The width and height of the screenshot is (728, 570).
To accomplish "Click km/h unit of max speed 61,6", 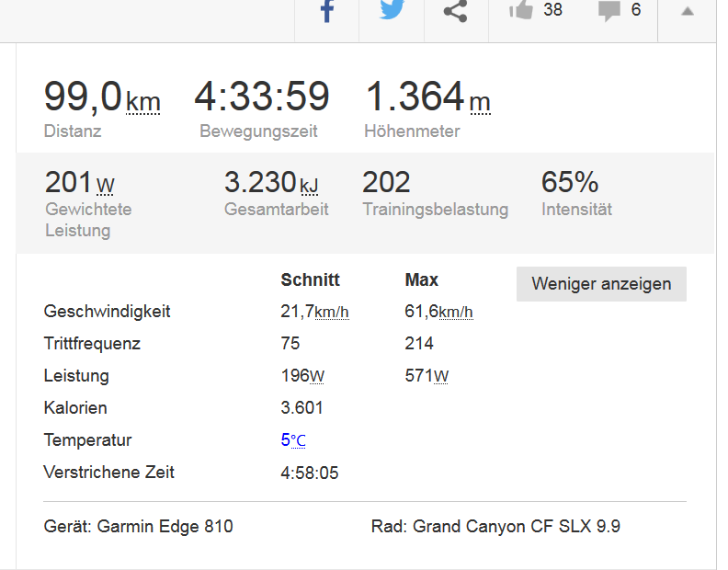I will pyautogui.click(x=456, y=313).
